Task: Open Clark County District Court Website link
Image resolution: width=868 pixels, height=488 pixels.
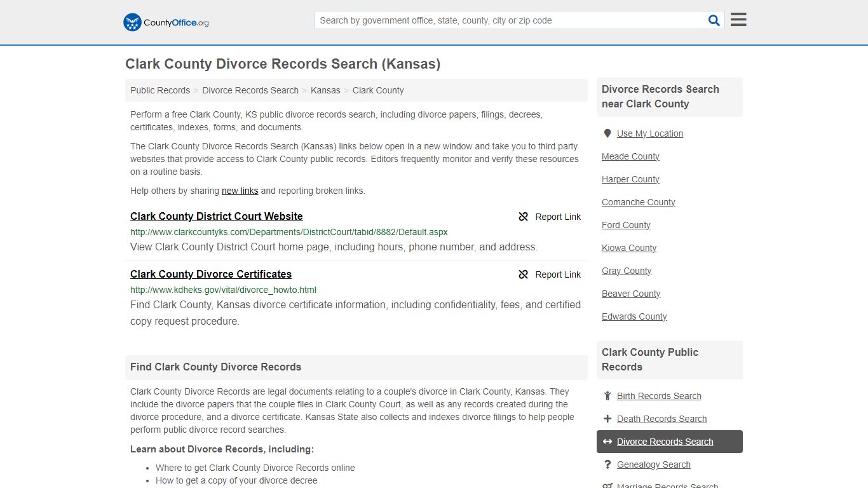Action: (x=217, y=216)
